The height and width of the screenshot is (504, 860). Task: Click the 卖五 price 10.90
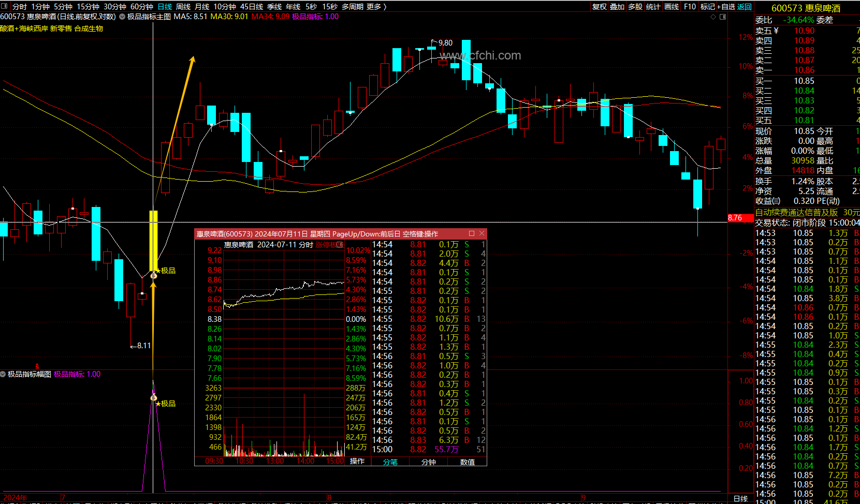click(804, 31)
